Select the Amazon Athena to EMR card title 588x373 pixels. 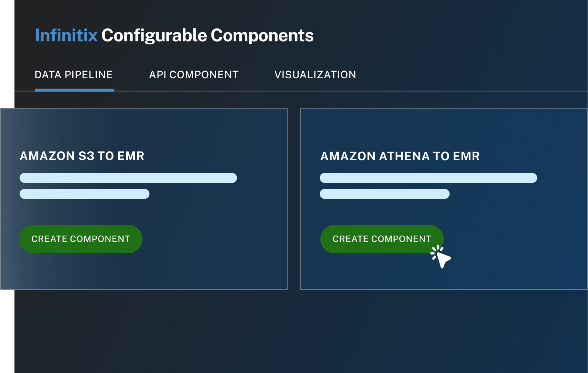(400, 156)
